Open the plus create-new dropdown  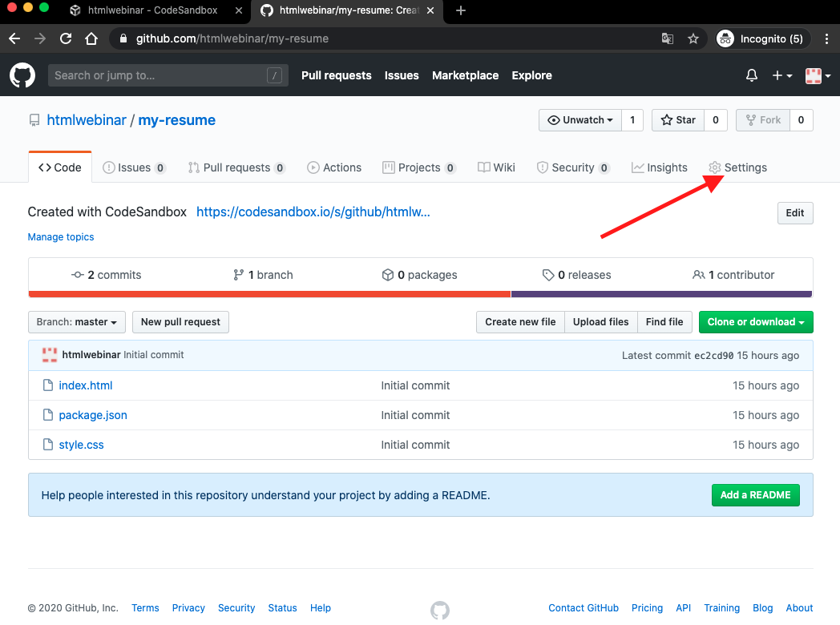coord(781,75)
